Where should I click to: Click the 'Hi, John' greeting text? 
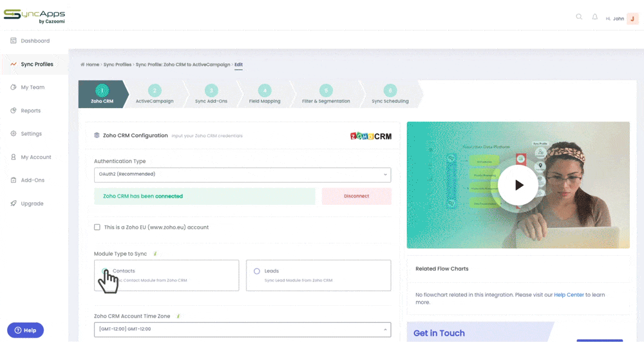615,19
